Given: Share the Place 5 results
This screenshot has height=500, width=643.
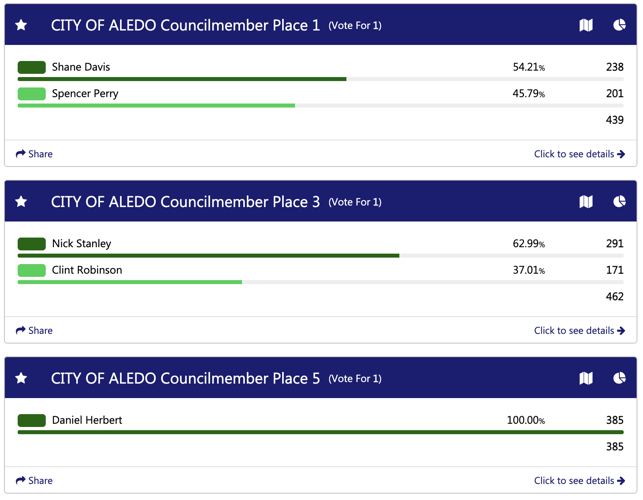Looking at the screenshot, I should [34, 481].
